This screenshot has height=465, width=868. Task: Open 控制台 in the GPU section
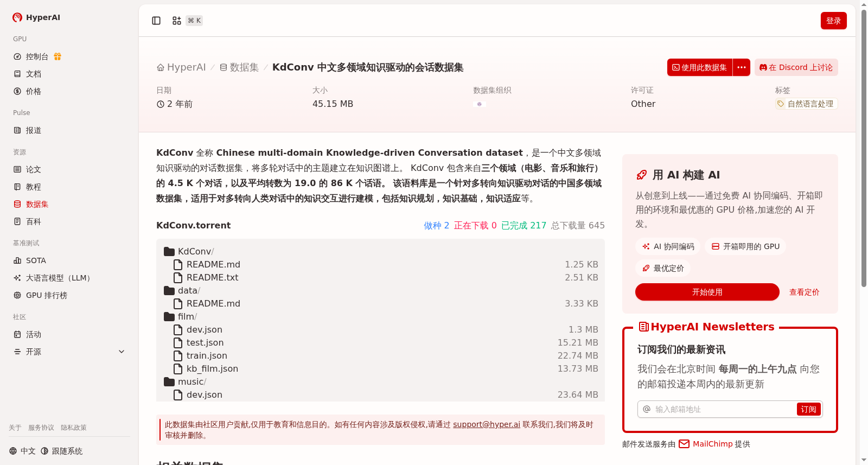(x=37, y=56)
